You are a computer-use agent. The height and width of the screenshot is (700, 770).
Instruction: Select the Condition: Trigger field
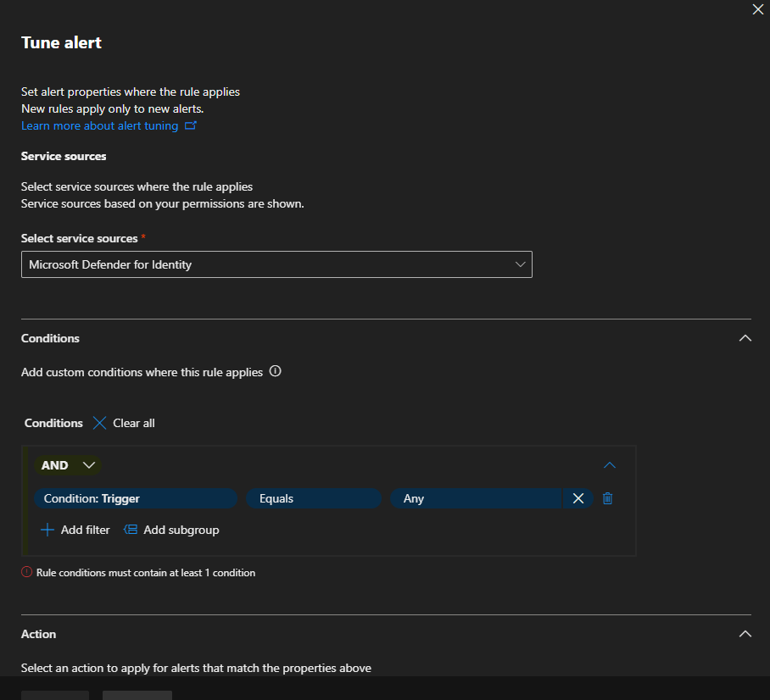tap(135, 498)
